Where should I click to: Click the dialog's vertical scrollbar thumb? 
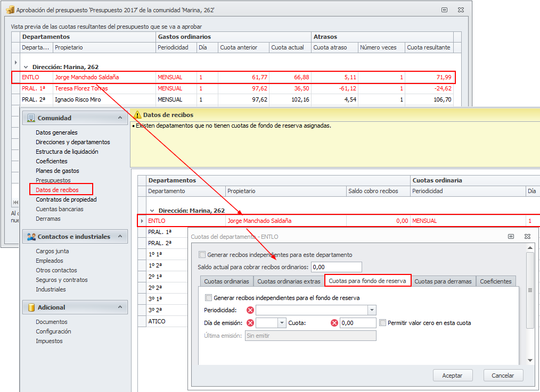(530, 290)
